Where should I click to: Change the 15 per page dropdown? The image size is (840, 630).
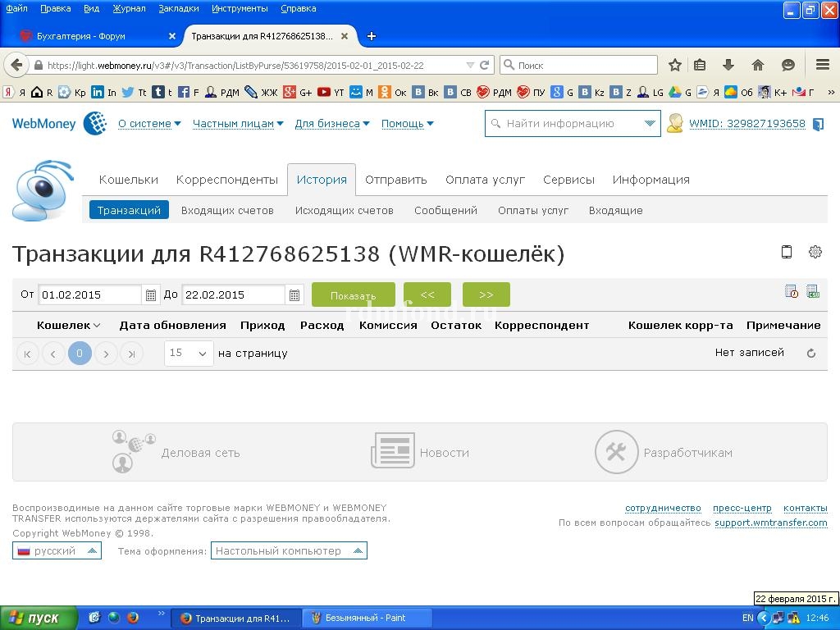(189, 353)
